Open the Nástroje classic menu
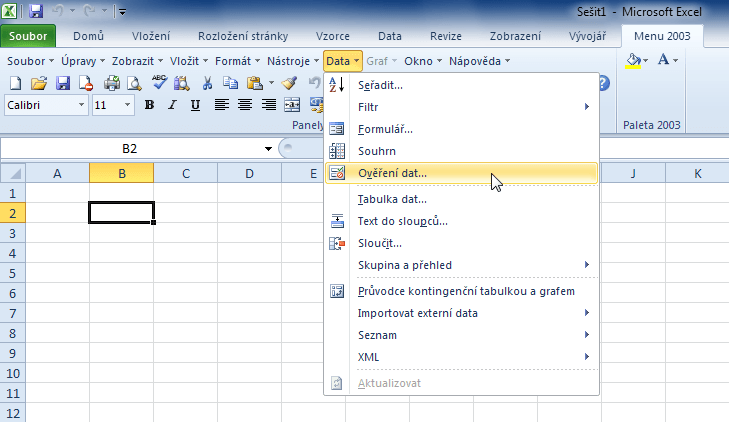This screenshot has width=729, height=422. point(293,61)
